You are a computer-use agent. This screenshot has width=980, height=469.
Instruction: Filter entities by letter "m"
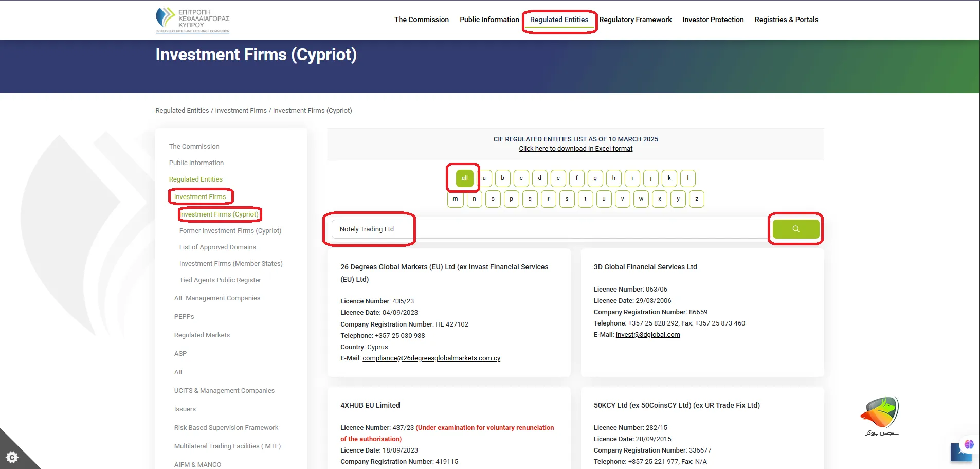pos(455,199)
